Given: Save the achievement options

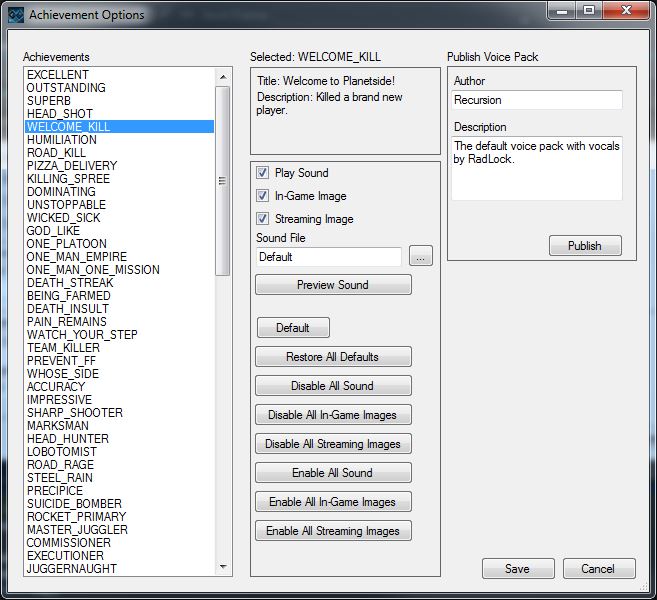Looking at the screenshot, I should [x=517, y=569].
